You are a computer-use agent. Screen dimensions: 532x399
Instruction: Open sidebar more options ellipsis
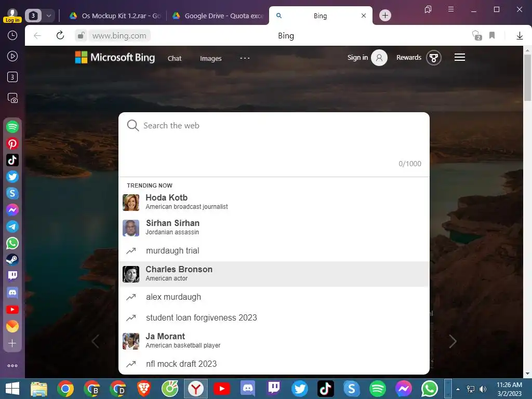coord(12,366)
